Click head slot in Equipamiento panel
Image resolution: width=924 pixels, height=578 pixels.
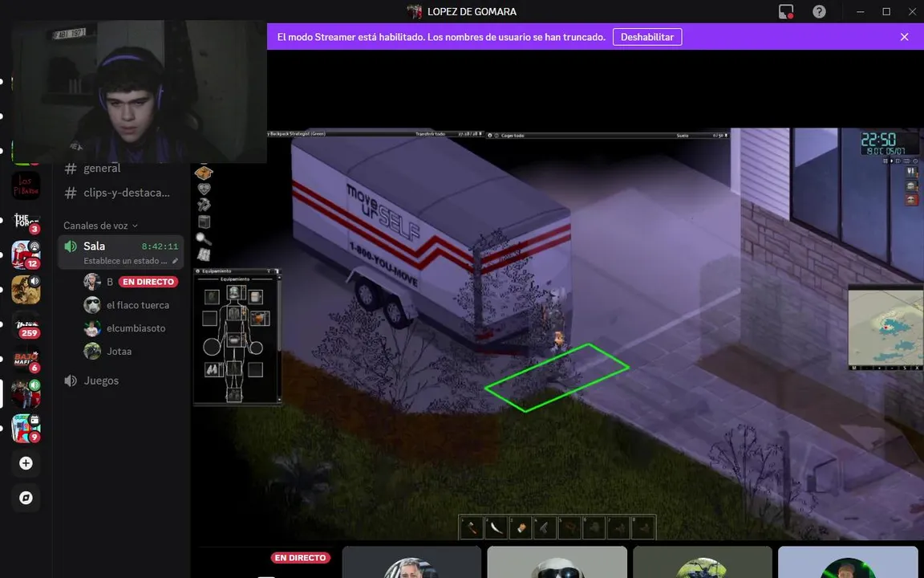coord(236,292)
